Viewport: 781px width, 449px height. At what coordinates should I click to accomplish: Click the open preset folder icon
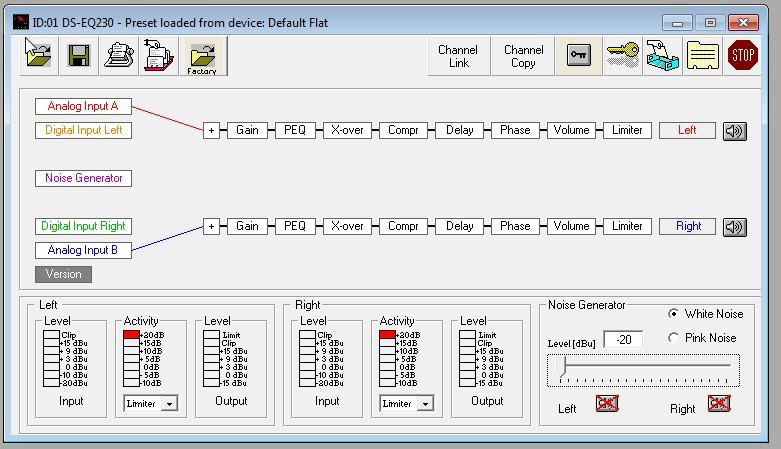coord(38,56)
